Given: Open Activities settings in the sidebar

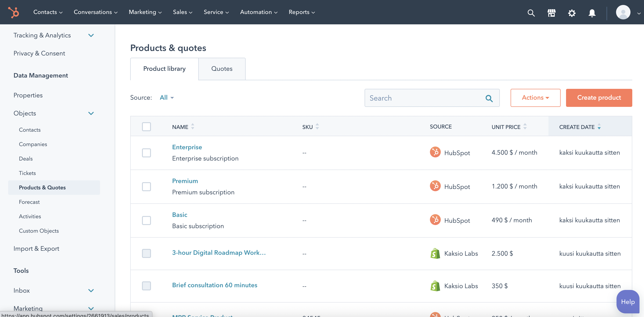Looking at the screenshot, I should coord(30,216).
